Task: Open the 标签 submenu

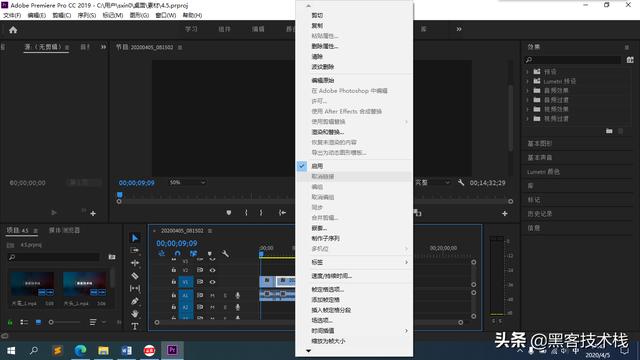Action: click(354, 262)
